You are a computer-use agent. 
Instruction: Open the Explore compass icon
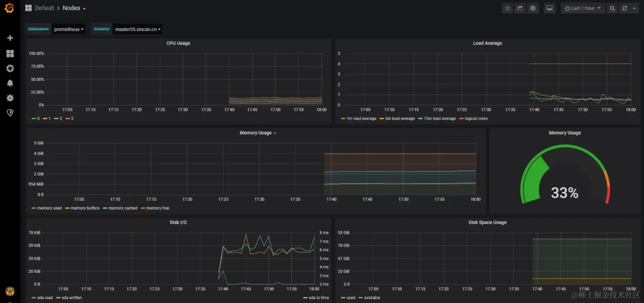pyautogui.click(x=10, y=68)
